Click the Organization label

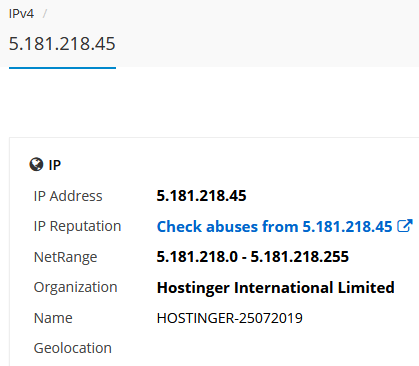pyautogui.click(x=76, y=287)
